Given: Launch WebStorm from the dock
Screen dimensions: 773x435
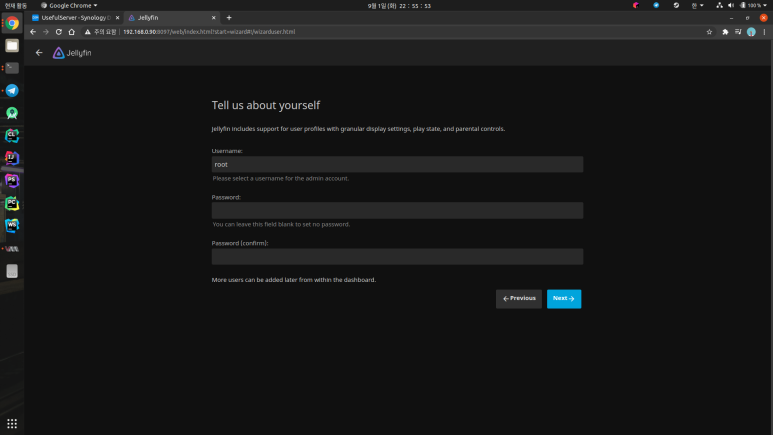Looking at the screenshot, I should [12, 225].
